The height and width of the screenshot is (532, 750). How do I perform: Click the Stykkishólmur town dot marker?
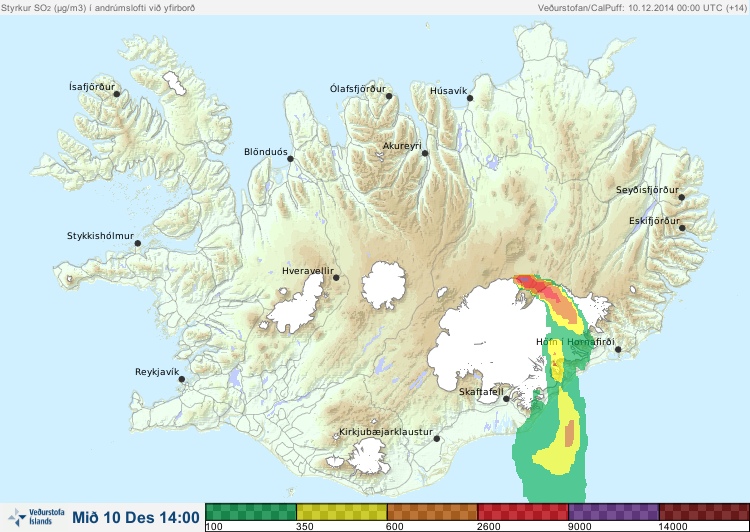[x=138, y=244]
